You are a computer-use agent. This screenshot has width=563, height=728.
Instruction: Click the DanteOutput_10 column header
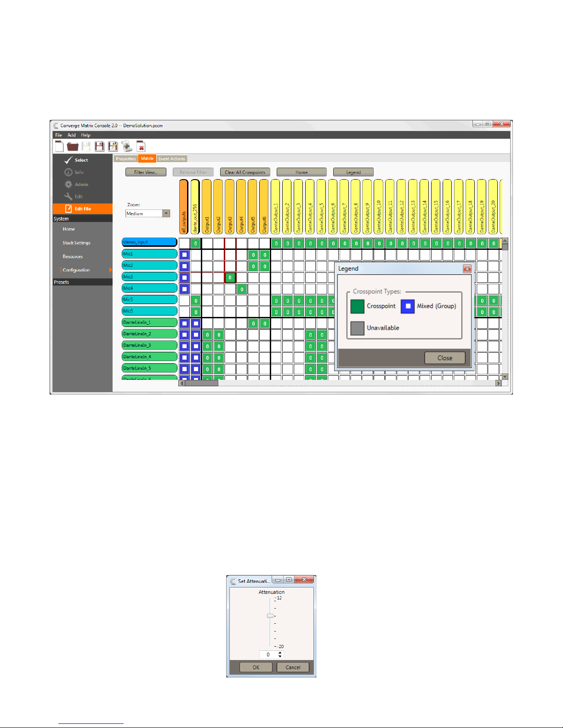point(378,207)
